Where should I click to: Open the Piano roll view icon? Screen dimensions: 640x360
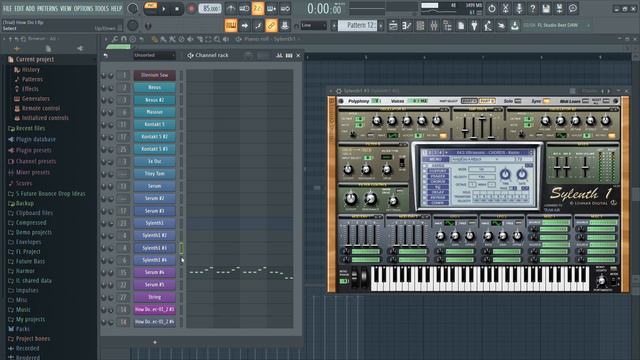407,26
